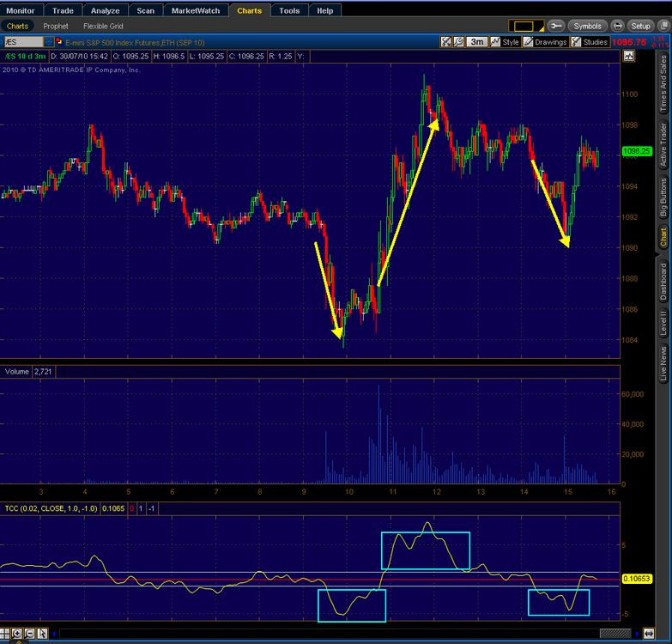The height and width of the screenshot is (644, 672).
Task: Open the Live News side panel
Action: (663, 363)
